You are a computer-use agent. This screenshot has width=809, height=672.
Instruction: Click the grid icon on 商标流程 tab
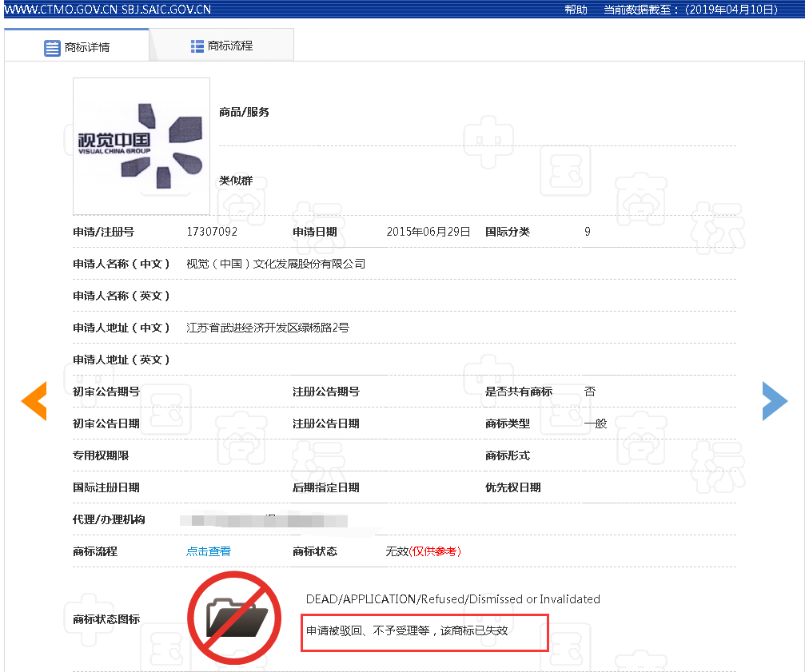[x=197, y=46]
